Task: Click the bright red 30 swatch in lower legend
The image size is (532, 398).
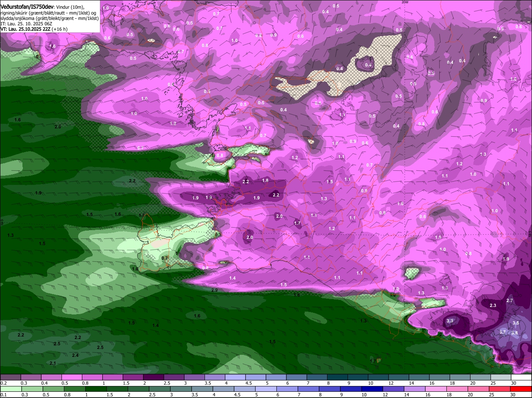Action: [x=522, y=388]
